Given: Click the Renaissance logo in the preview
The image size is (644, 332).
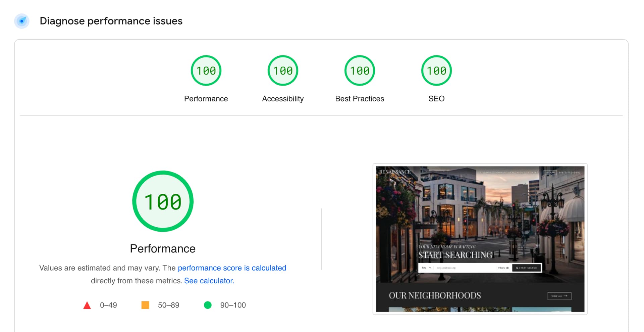Looking at the screenshot, I should coord(395,172).
